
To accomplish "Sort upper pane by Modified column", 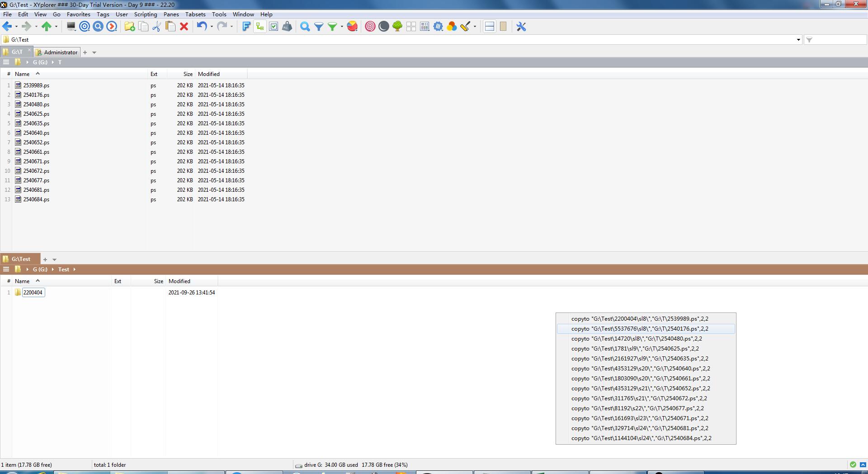I will 209,74.
